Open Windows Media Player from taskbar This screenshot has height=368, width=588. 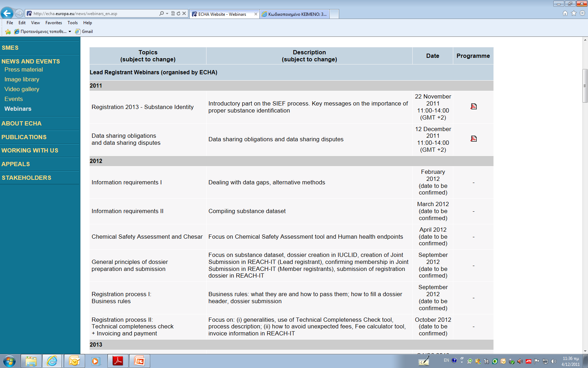click(96, 361)
